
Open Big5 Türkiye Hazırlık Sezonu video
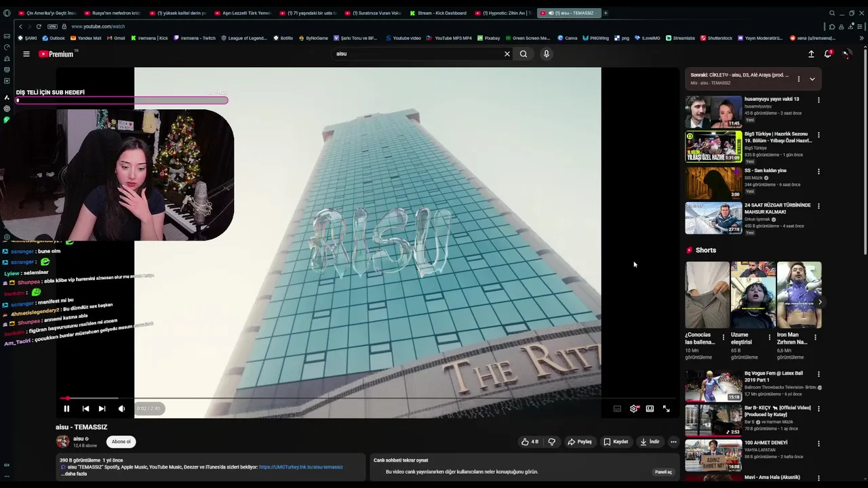pos(778,137)
